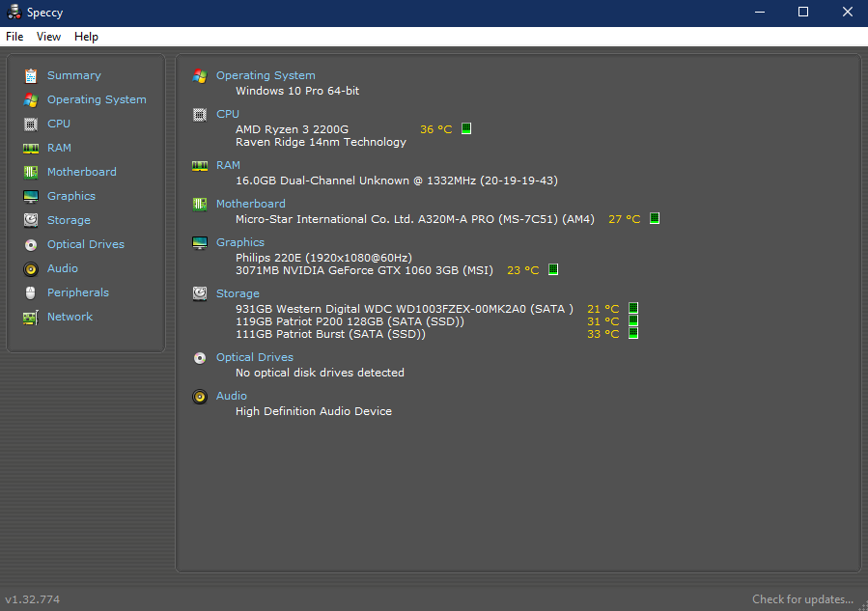Click the motherboard temperature indicator beside 27 °C
Viewport: 868px width, 611px height.
[654, 219]
